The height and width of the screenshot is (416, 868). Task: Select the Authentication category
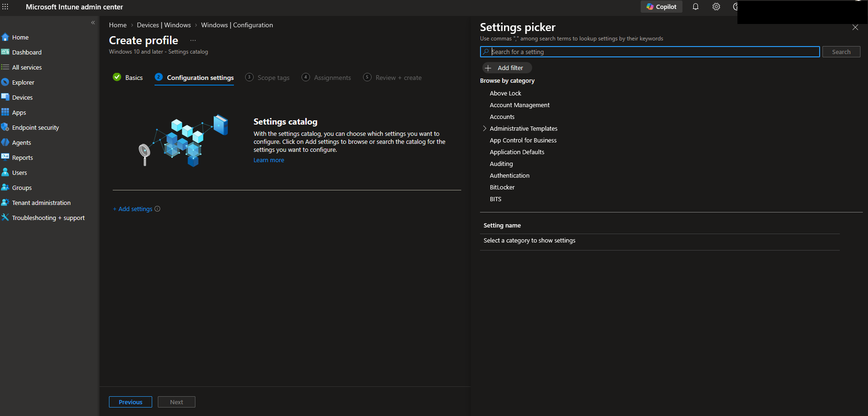click(x=510, y=175)
